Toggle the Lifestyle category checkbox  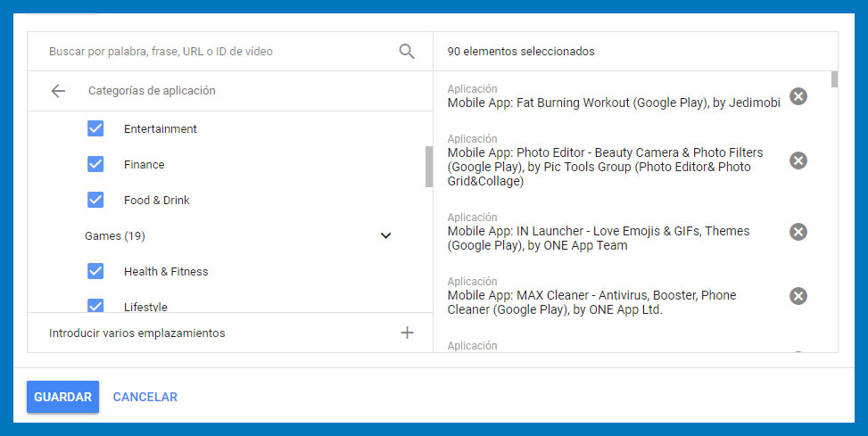(95, 306)
